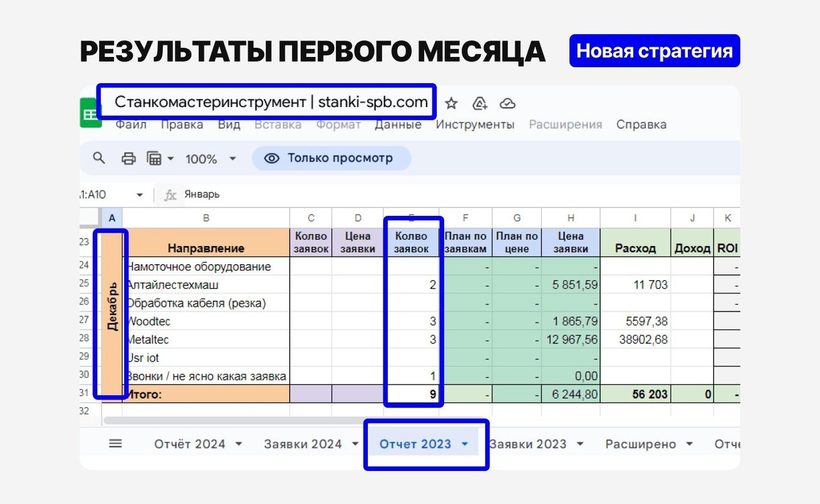Click the Итого: total row label
This screenshot has width=820, height=504.
[x=206, y=395]
